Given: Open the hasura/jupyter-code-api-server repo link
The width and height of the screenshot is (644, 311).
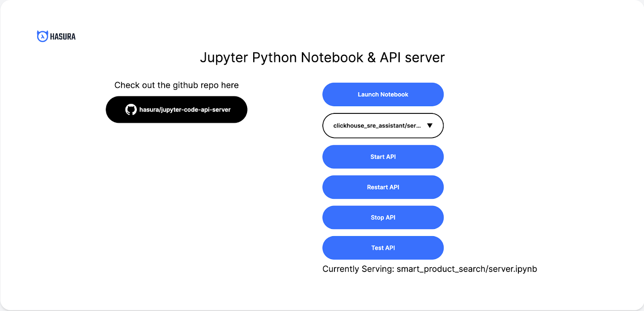Looking at the screenshot, I should point(176,109).
